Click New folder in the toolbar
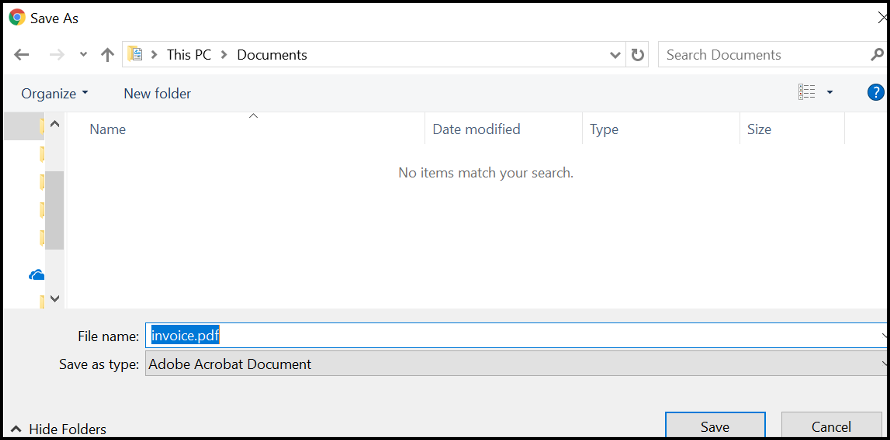 pyautogui.click(x=157, y=93)
